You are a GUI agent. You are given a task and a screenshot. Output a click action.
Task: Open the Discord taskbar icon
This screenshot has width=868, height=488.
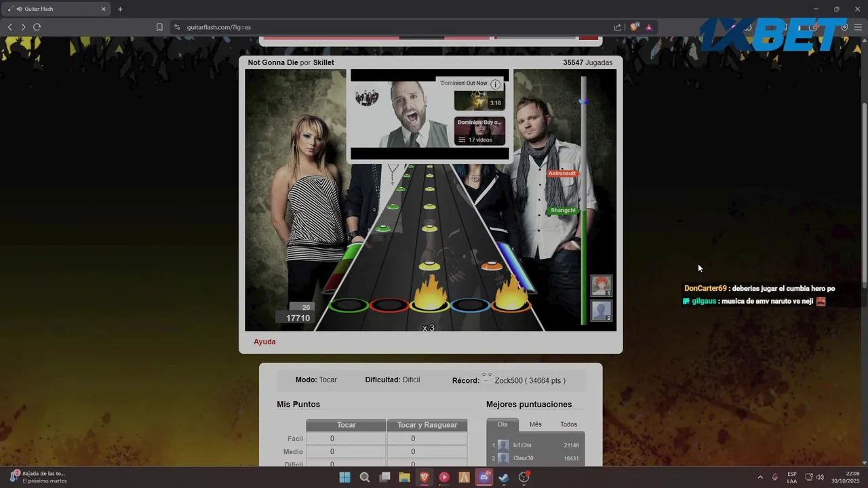tap(484, 477)
